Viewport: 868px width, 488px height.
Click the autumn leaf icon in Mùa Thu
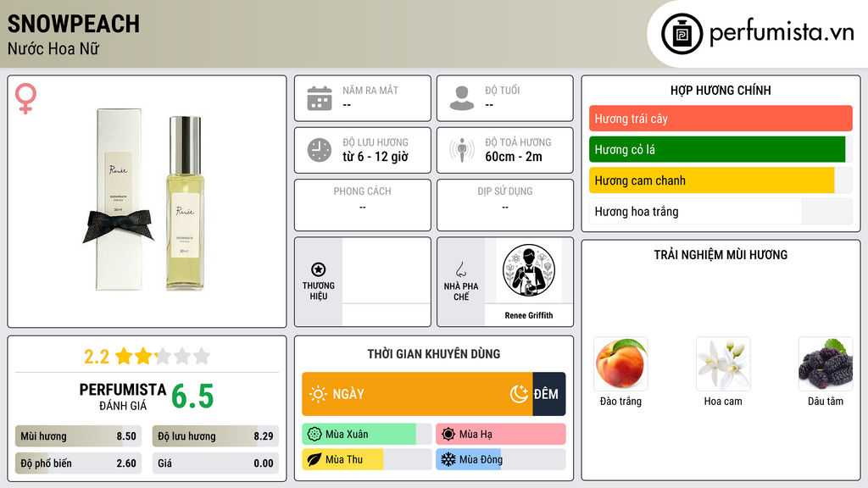[314, 459]
